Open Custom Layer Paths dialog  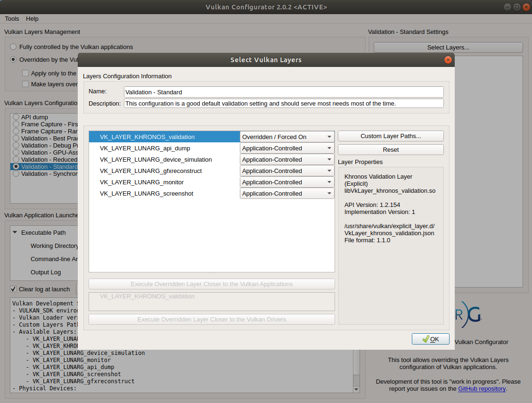pyautogui.click(x=390, y=136)
